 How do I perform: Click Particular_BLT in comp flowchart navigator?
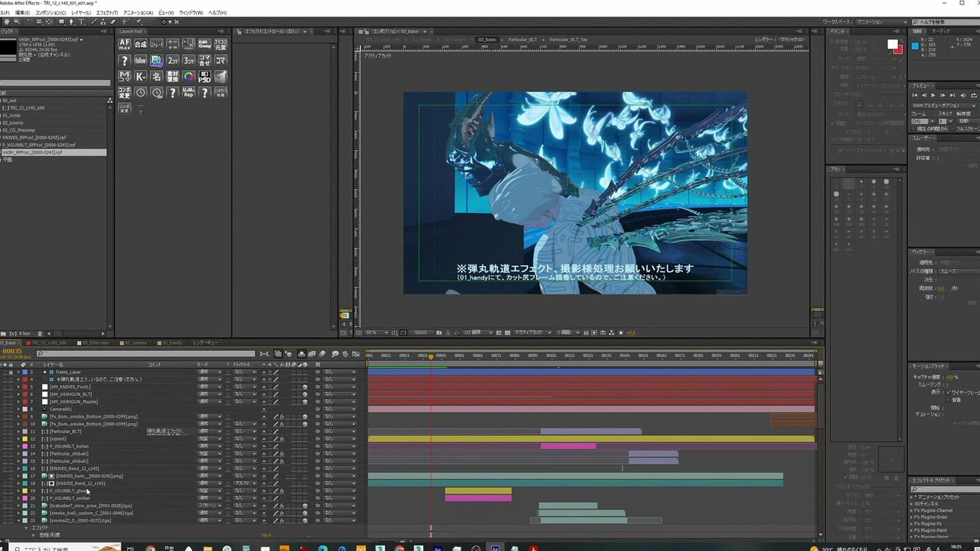coord(523,39)
